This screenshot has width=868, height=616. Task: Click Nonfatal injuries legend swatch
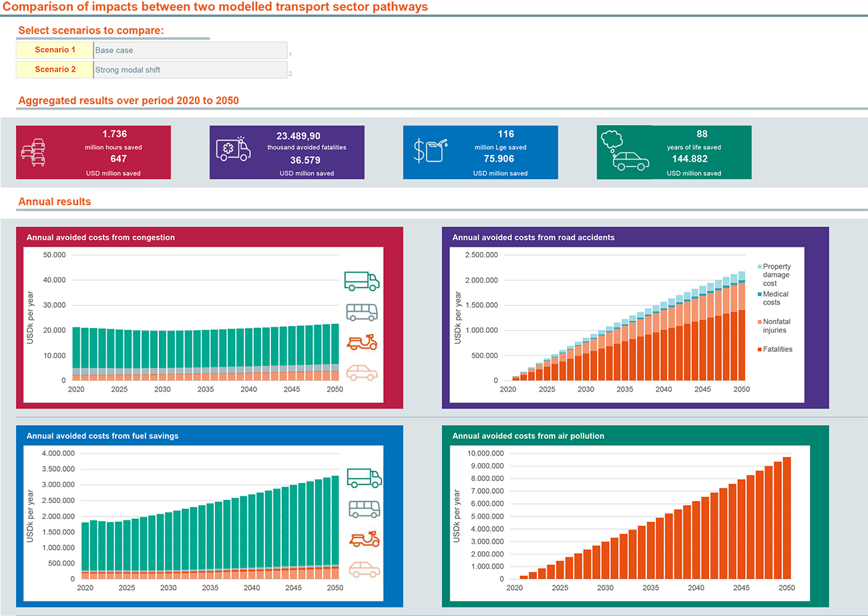[759, 321]
